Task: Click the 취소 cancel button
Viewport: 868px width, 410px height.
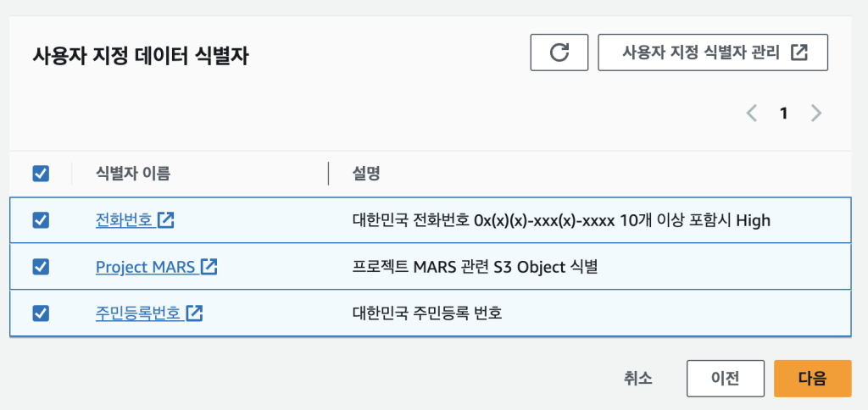Action: (x=637, y=379)
